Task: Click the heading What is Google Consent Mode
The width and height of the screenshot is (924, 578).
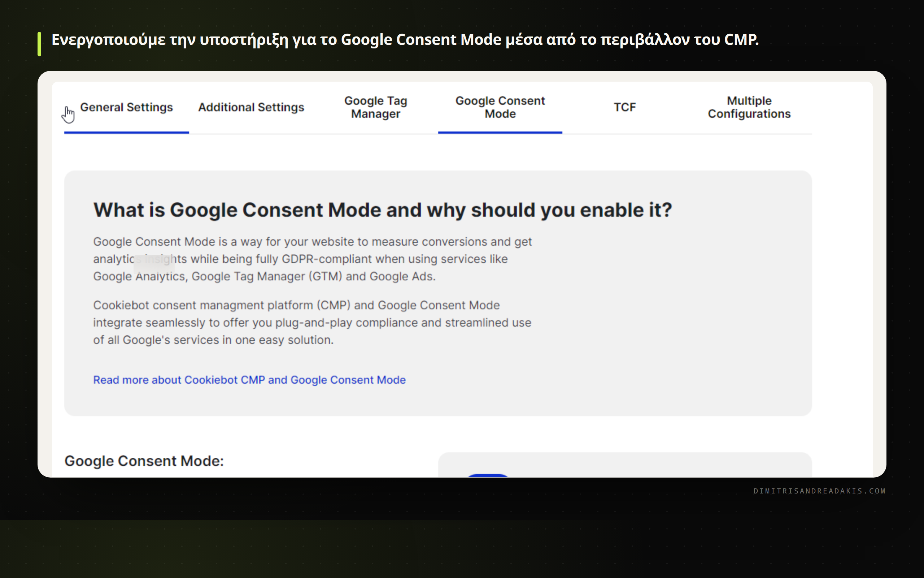Action: (383, 210)
